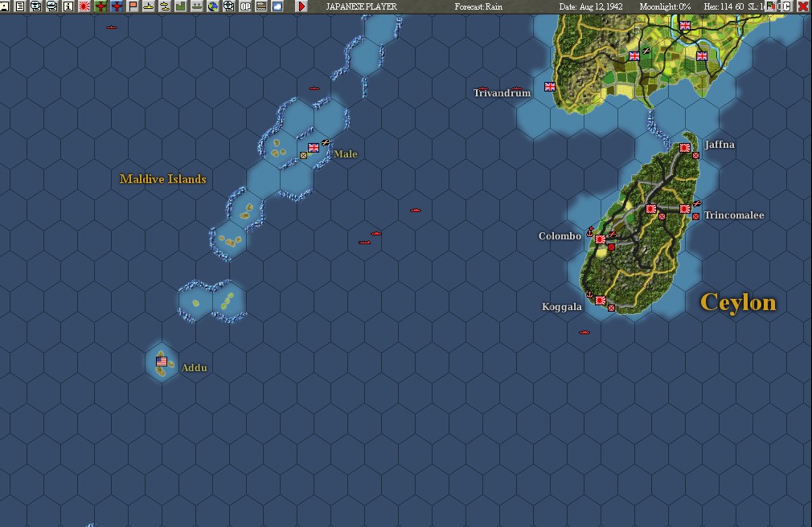Click the red unit marker at Colombo
812x527 pixels.
(612, 247)
